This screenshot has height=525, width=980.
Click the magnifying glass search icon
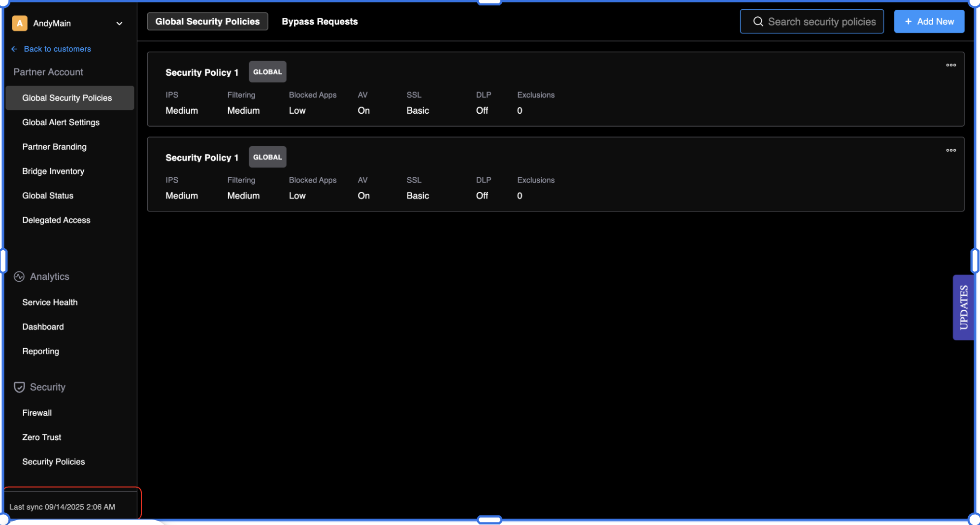[x=758, y=22]
